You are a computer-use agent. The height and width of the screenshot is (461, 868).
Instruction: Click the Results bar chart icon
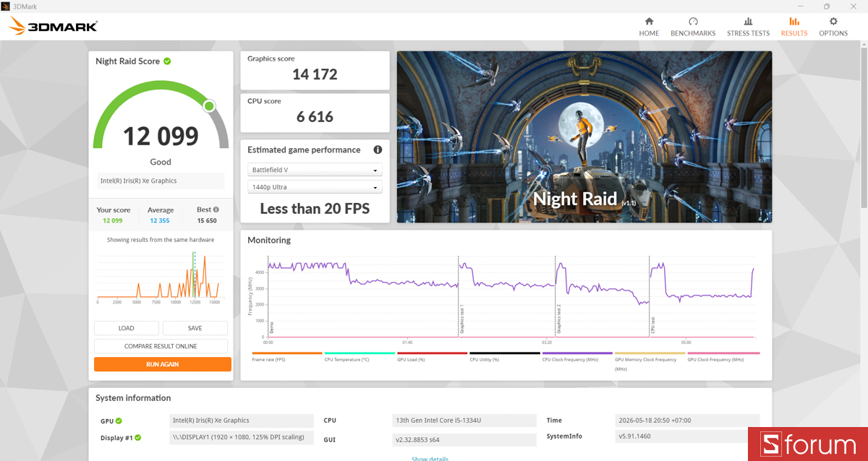point(794,22)
